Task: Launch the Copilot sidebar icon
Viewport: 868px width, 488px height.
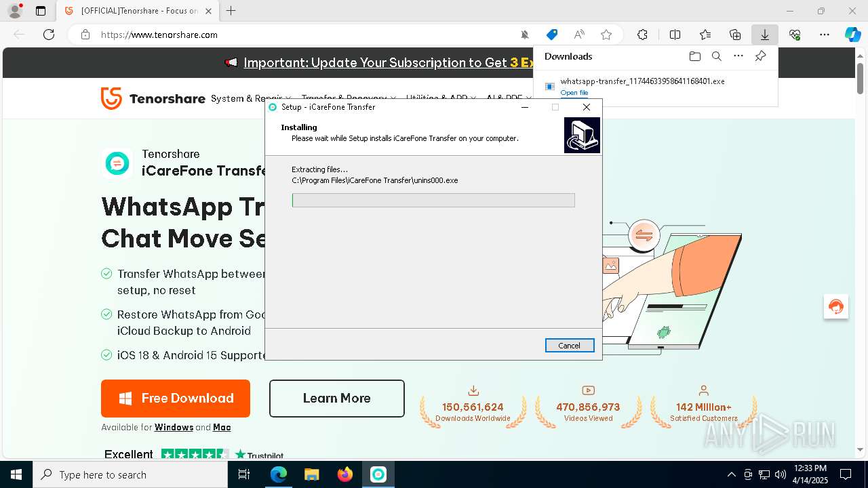Action: tap(852, 35)
